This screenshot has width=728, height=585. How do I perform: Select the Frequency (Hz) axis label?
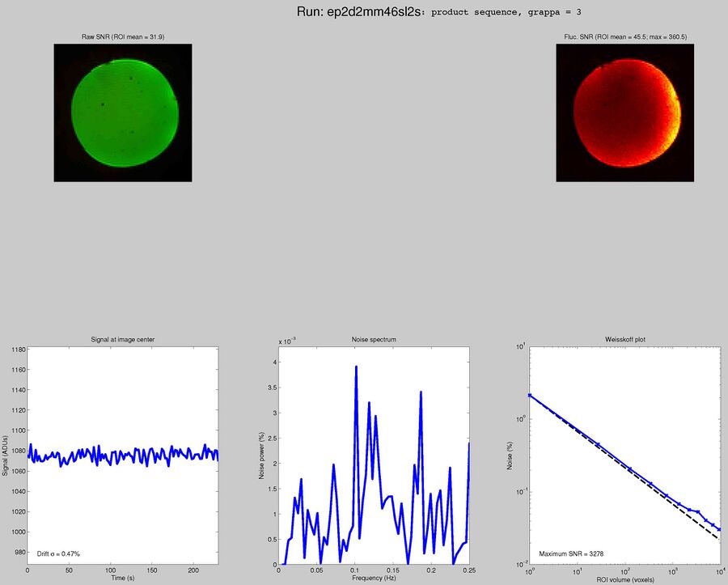[x=373, y=578]
